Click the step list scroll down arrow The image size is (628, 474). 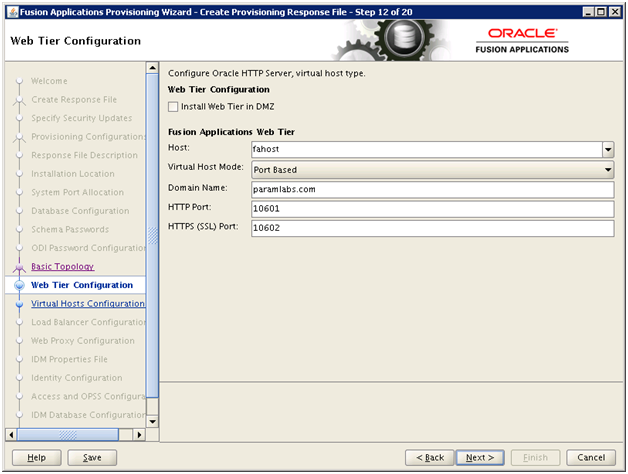click(152, 421)
